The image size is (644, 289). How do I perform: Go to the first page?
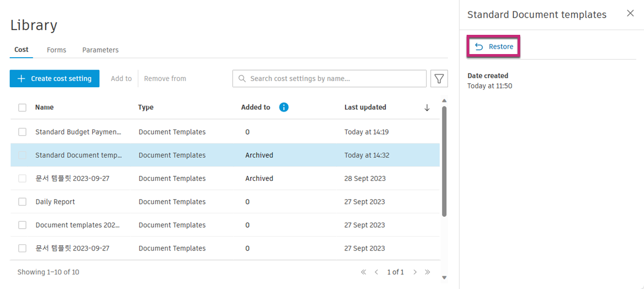click(364, 272)
